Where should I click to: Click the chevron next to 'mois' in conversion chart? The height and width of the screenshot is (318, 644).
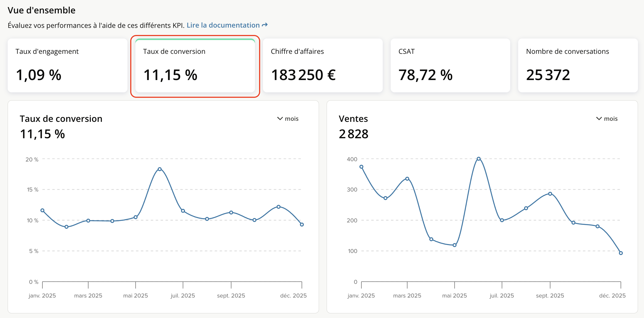point(280,119)
